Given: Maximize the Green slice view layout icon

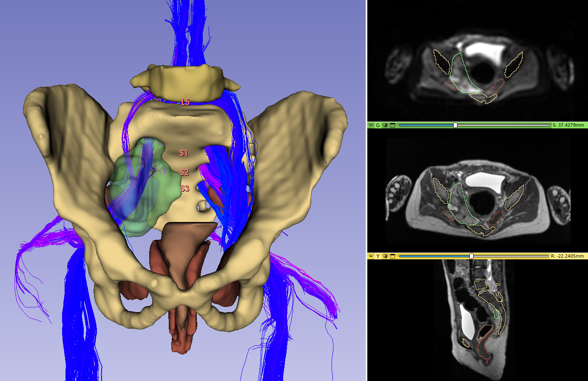Looking at the screenshot, I should point(393,125).
